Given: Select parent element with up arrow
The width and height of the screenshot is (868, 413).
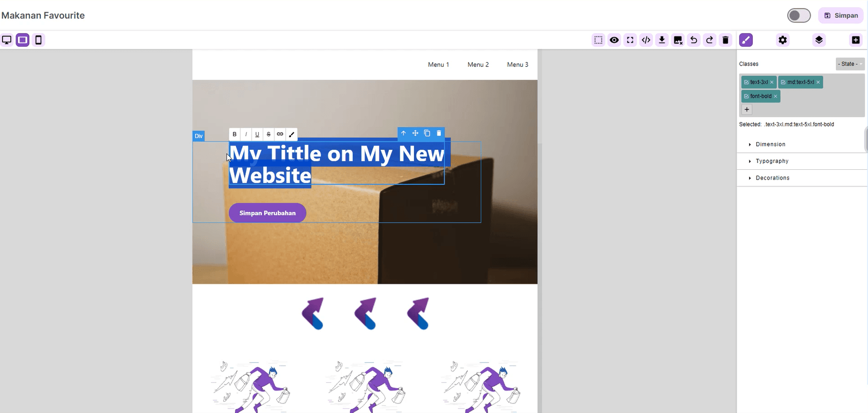Looking at the screenshot, I should pos(403,133).
